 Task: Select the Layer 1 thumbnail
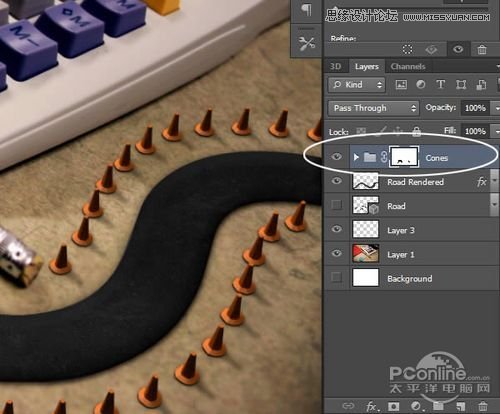click(x=366, y=253)
